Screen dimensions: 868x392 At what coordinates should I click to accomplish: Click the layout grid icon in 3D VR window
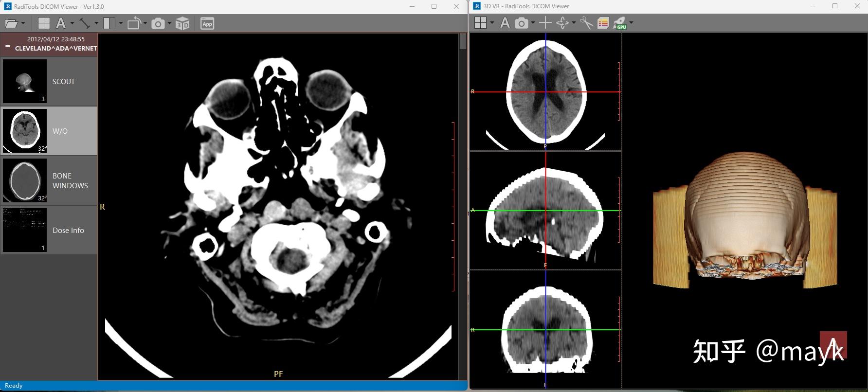click(480, 22)
